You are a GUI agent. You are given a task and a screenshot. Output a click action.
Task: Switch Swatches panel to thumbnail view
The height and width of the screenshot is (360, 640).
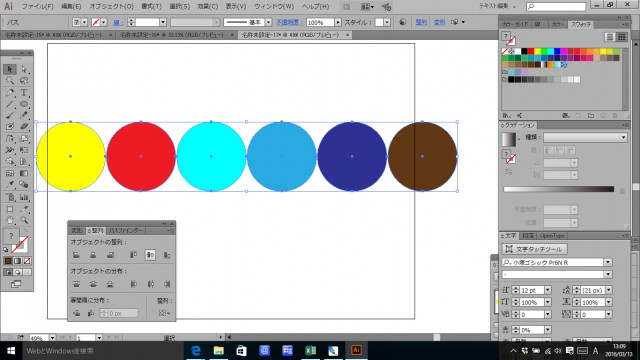621,37
